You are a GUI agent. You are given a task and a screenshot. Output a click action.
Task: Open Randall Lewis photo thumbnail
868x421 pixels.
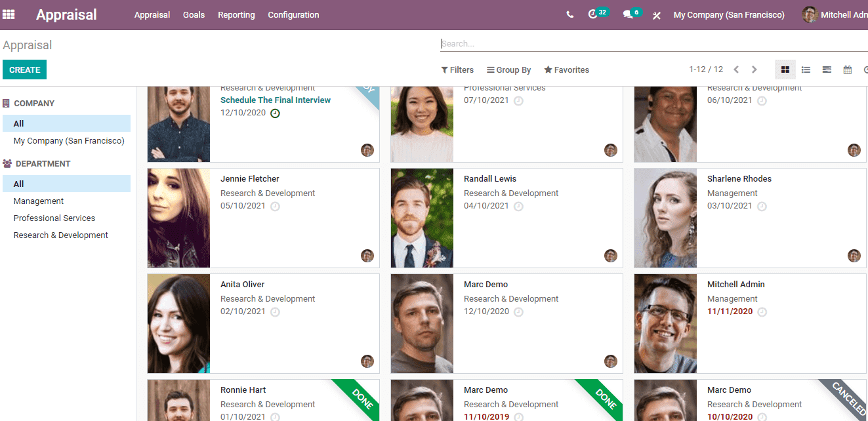click(422, 218)
